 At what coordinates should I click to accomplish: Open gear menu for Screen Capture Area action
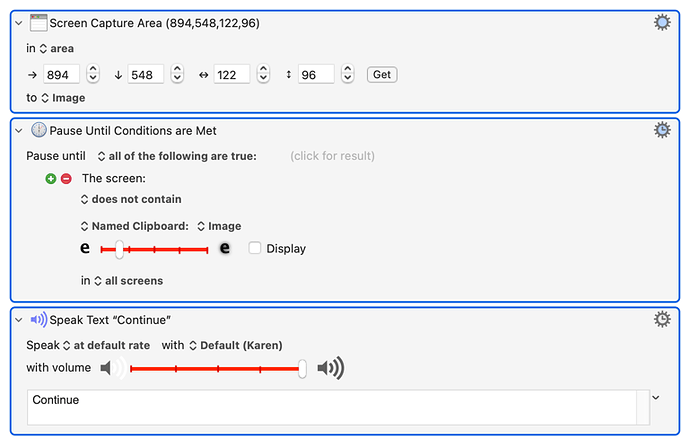pos(661,22)
